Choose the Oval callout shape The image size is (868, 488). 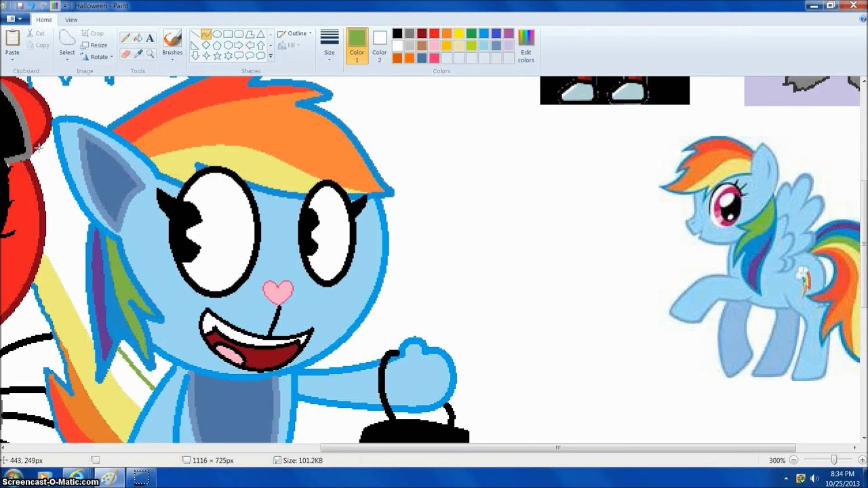pos(250,56)
